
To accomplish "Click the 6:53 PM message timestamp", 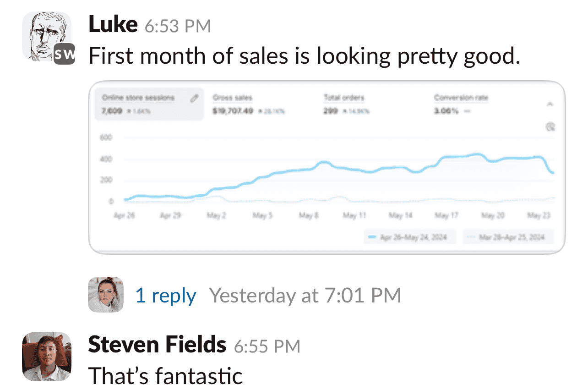I will [x=178, y=27].
